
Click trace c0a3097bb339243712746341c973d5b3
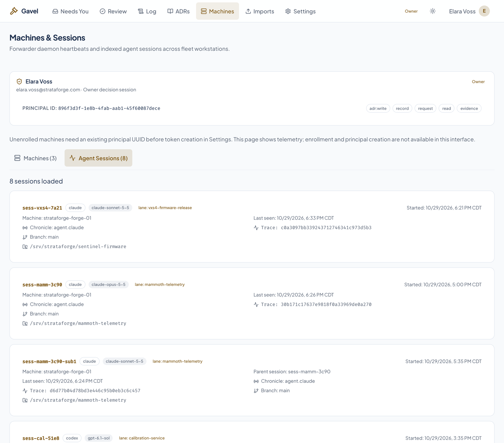coord(326,228)
